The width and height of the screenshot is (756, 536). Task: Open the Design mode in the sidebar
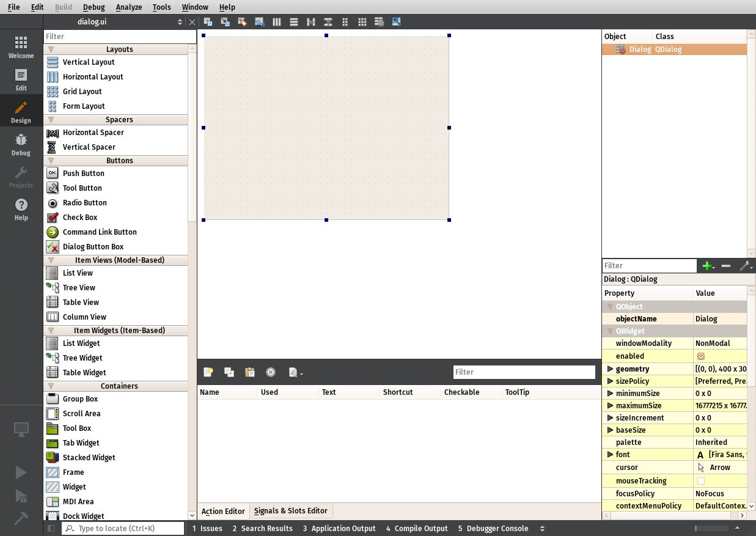pyautogui.click(x=21, y=112)
